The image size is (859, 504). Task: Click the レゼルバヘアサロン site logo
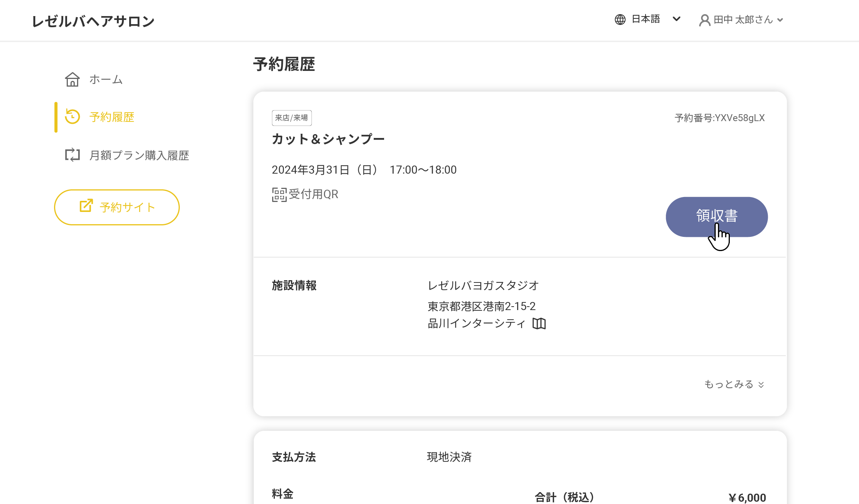point(93,21)
